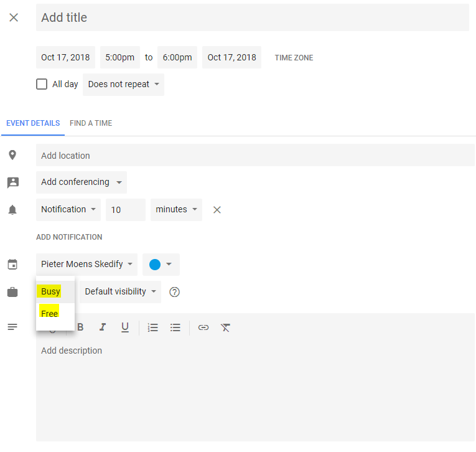Open the Does not repeat dropdown
Viewport: 476px width, 452px height.
pyautogui.click(x=123, y=85)
